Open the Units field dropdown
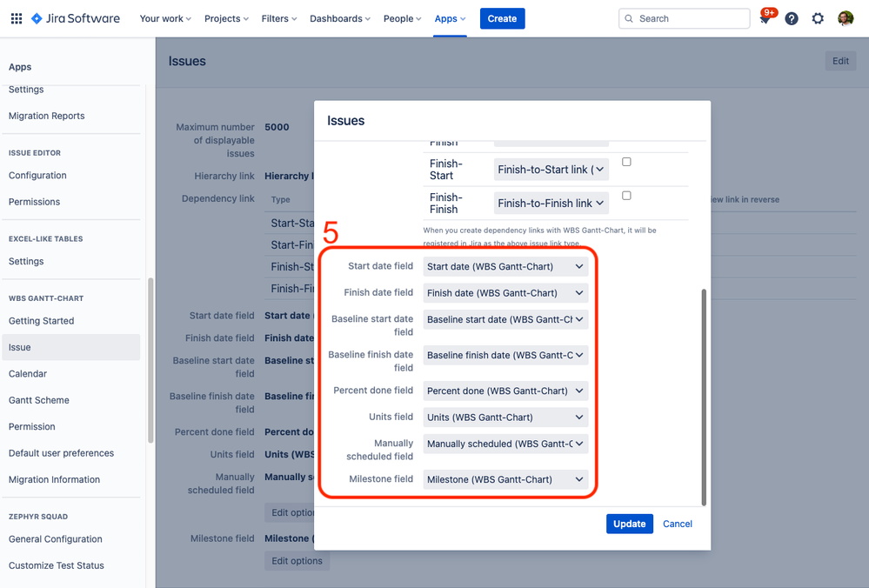 click(505, 418)
